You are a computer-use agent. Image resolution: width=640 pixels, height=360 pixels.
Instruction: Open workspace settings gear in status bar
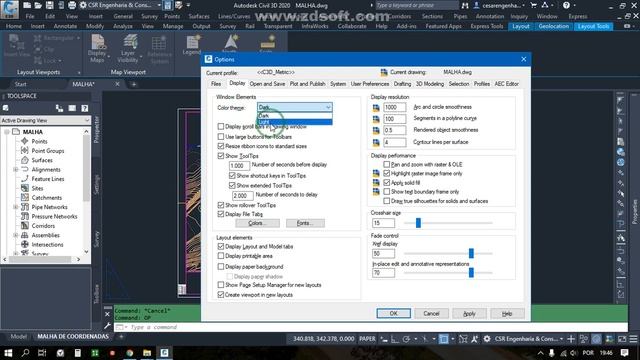487,339
